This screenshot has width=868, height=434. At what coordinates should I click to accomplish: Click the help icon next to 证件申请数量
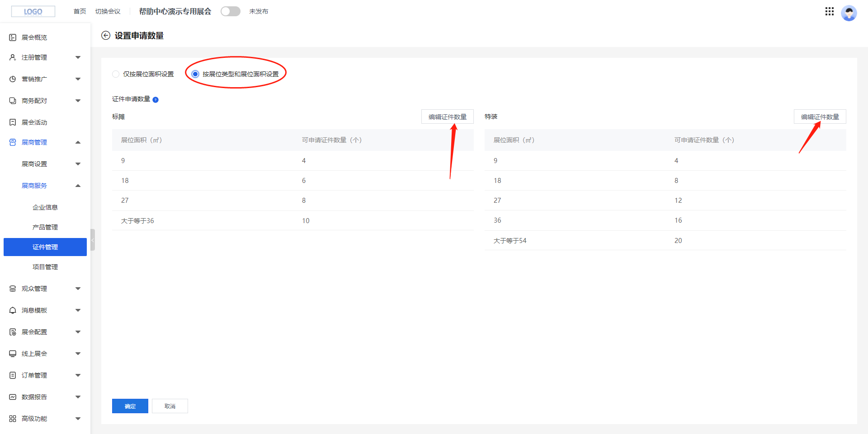click(156, 100)
